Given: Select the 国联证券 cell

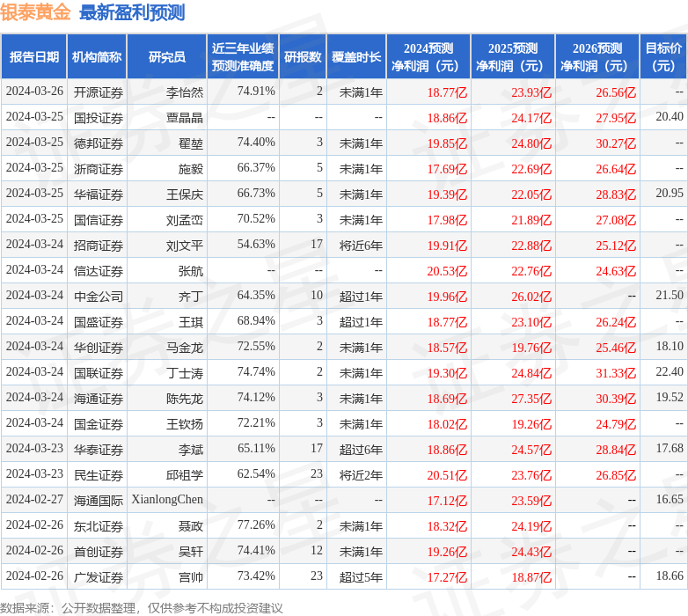Looking at the screenshot, I should pos(99,372).
